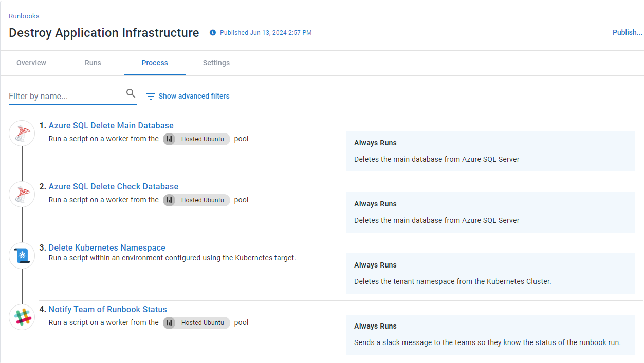This screenshot has height=363, width=644.
Task: Open the Notify Team of Runbook Status step
Action: click(x=107, y=309)
